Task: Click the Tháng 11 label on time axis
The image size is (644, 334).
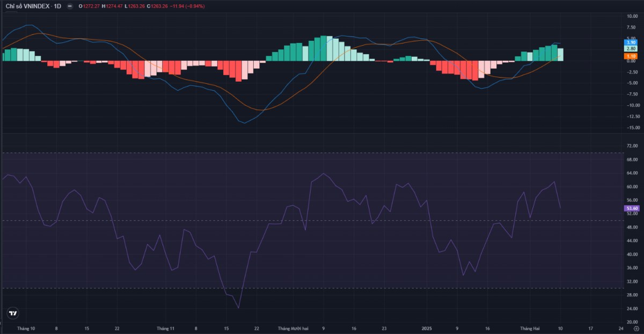Action: click(166, 328)
